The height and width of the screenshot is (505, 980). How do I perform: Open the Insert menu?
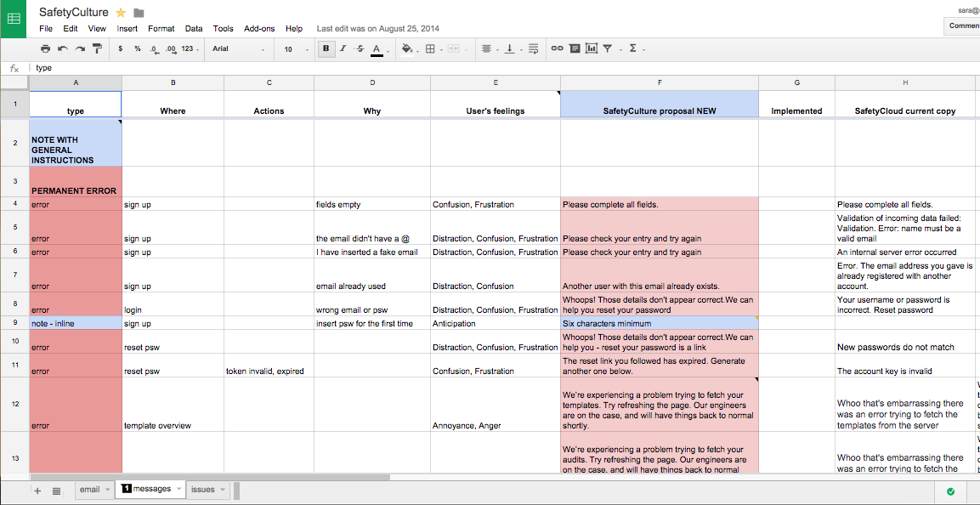127,29
